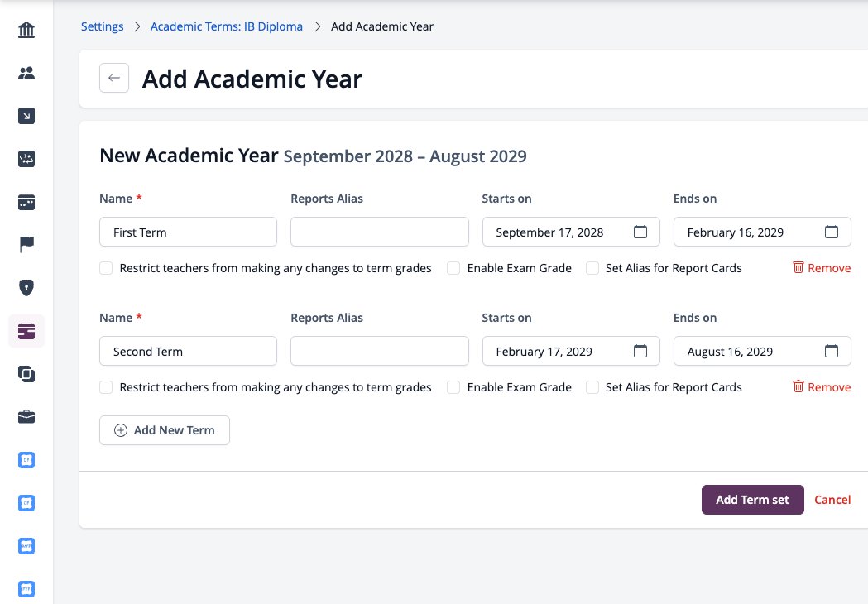Click the trash Remove icon for First Term
The height and width of the screenshot is (604, 868).
pos(798,267)
